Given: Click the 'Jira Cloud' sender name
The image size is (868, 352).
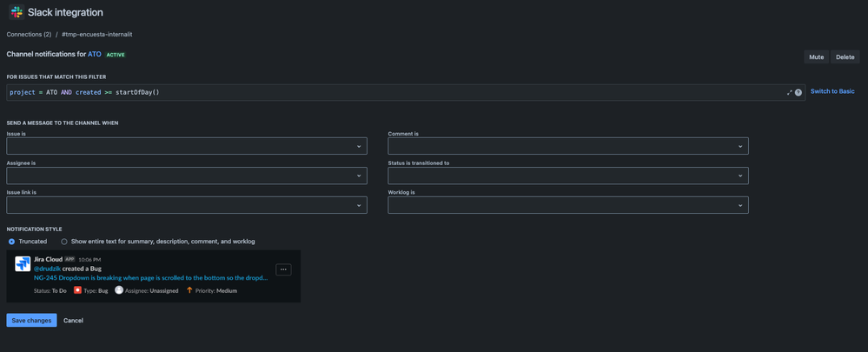Looking at the screenshot, I should pyautogui.click(x=48, y=259).
